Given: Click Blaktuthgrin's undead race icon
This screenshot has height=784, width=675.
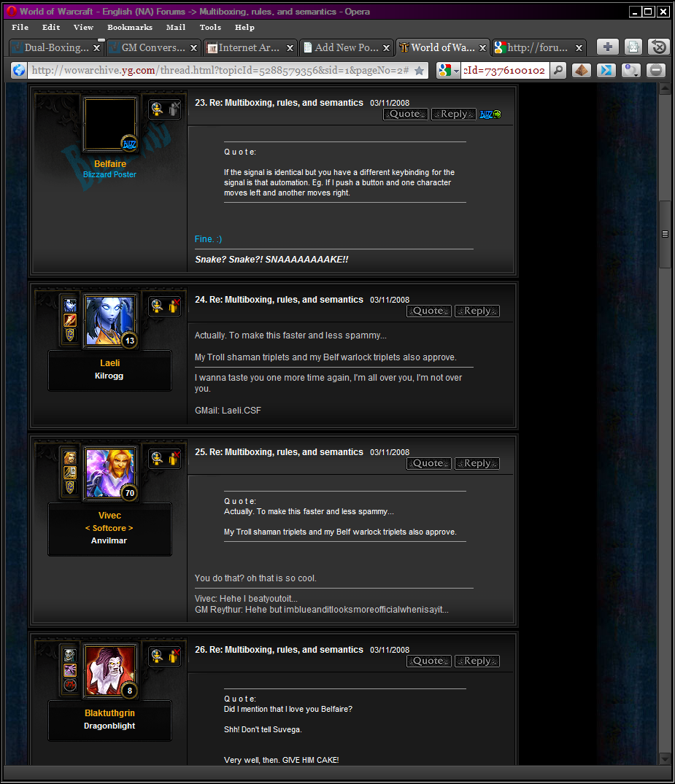Looking at the screenshot, I should (x=70, y=654).
